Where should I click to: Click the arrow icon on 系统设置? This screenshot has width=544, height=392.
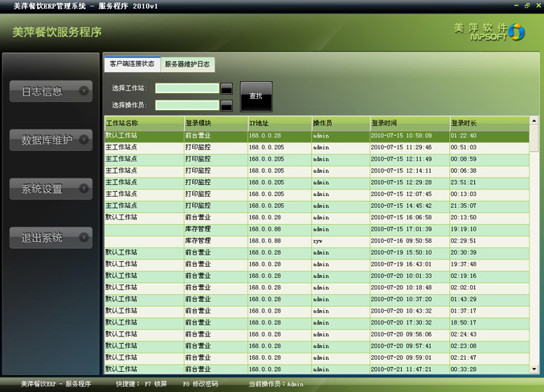pyautogui.click(x=84, y=188)
